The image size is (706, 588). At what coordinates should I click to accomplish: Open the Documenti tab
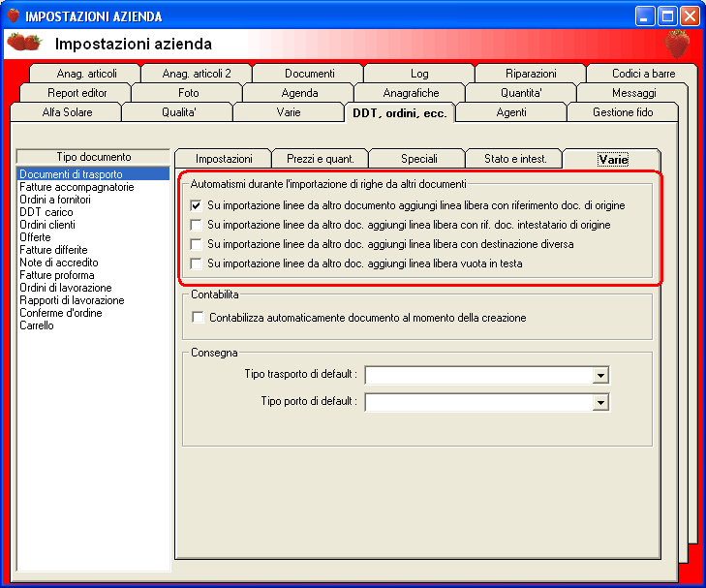(309, 74)
